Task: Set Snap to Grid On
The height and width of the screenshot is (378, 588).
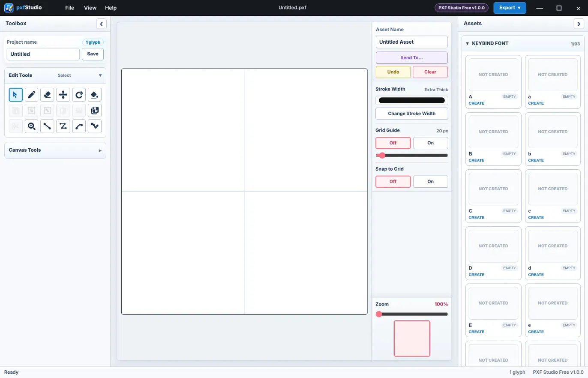Action: tap(430, 181)
